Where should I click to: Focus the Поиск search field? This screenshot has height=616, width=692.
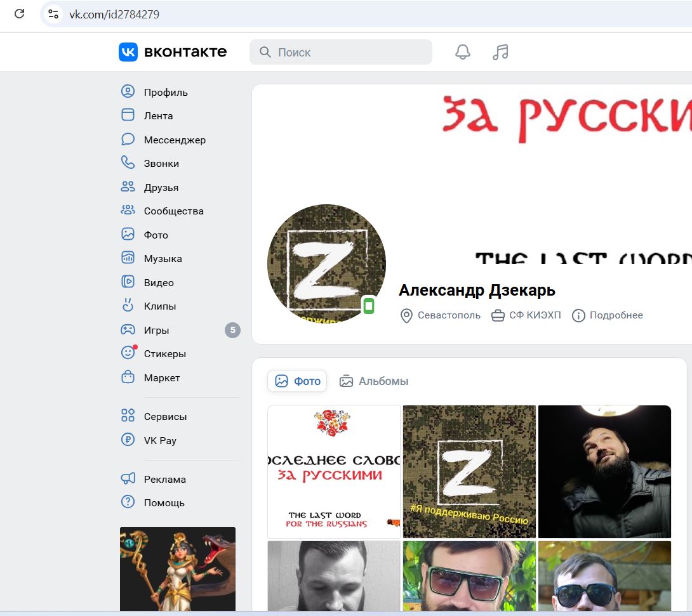click(x=341, y=52)
